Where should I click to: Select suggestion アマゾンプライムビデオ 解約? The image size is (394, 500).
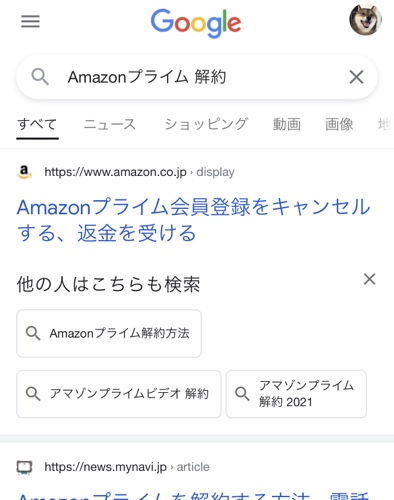(119, 394)
